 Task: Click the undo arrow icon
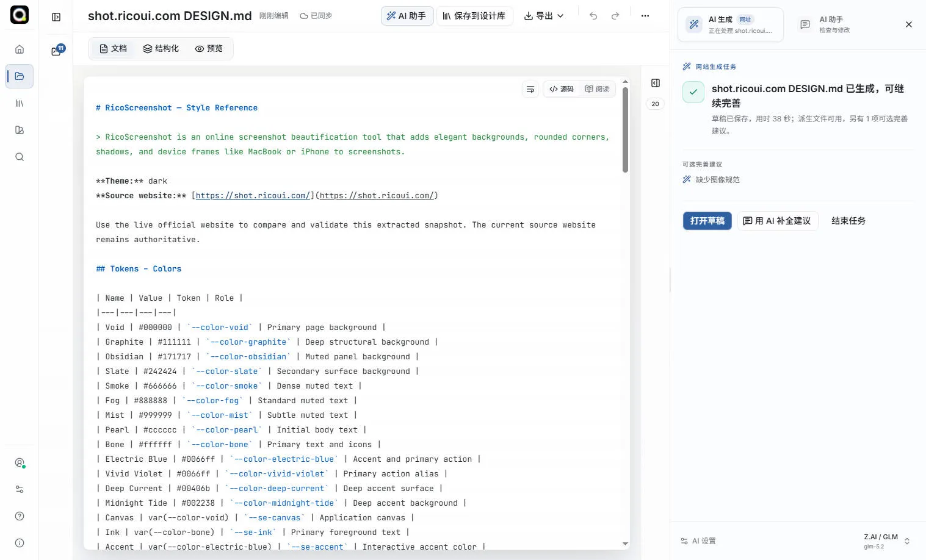point(593,16)
